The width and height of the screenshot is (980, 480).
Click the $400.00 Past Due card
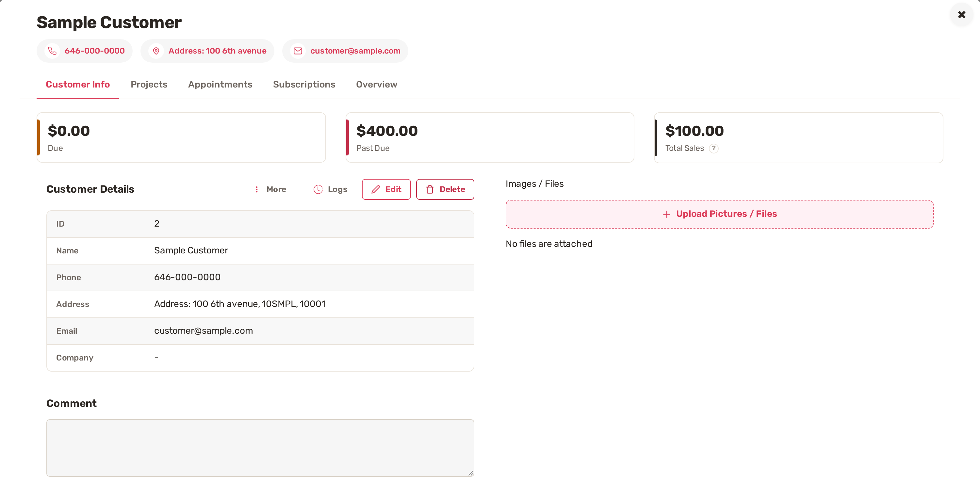pyautogui.click(x=490, y=137)
